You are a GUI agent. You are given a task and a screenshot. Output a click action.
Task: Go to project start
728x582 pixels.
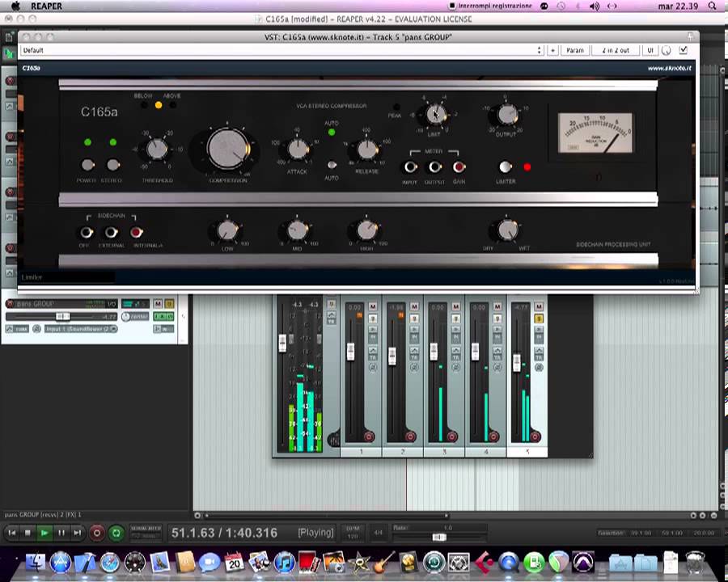[12, 533]
